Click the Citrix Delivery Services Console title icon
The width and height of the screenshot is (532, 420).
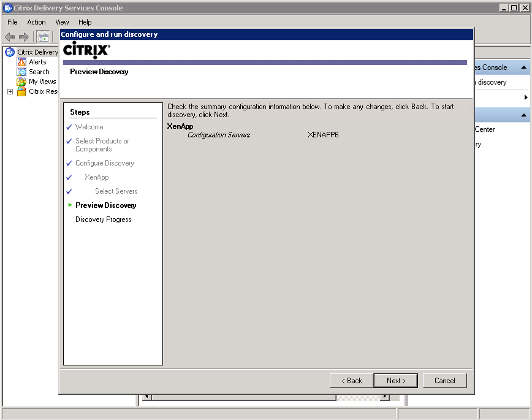(8, 8)
